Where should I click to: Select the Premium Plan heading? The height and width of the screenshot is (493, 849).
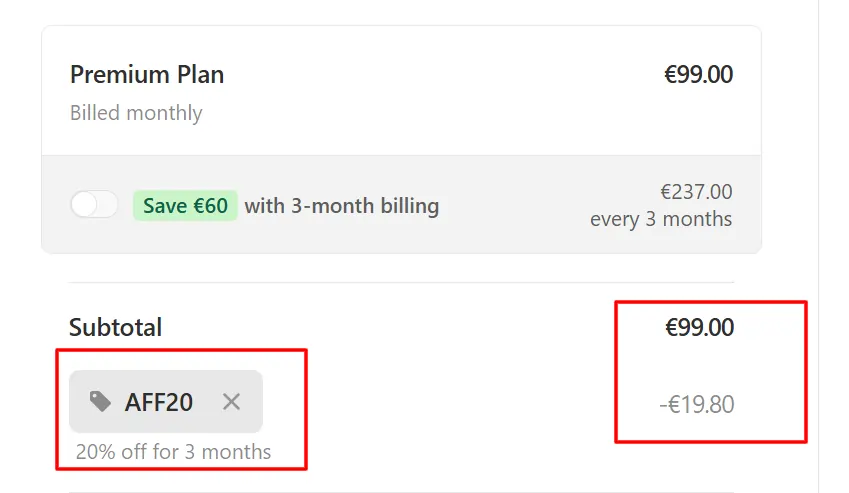point(147,75)
